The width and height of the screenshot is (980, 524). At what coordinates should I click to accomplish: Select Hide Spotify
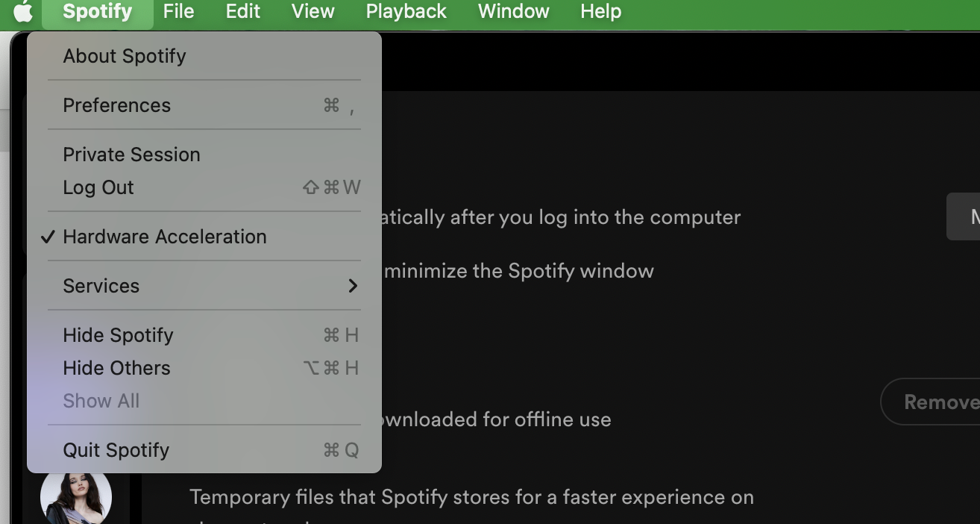(x=204, y=335)
